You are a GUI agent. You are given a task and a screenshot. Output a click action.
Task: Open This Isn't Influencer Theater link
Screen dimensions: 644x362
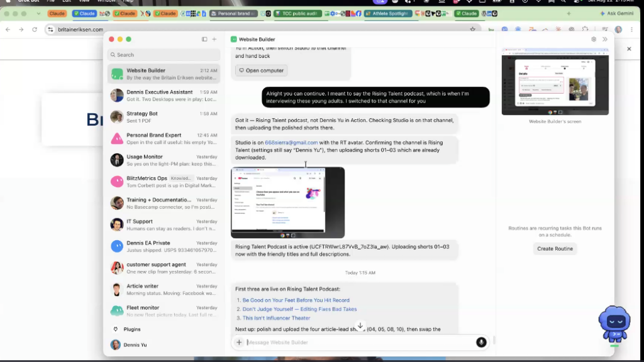point(276,318)
